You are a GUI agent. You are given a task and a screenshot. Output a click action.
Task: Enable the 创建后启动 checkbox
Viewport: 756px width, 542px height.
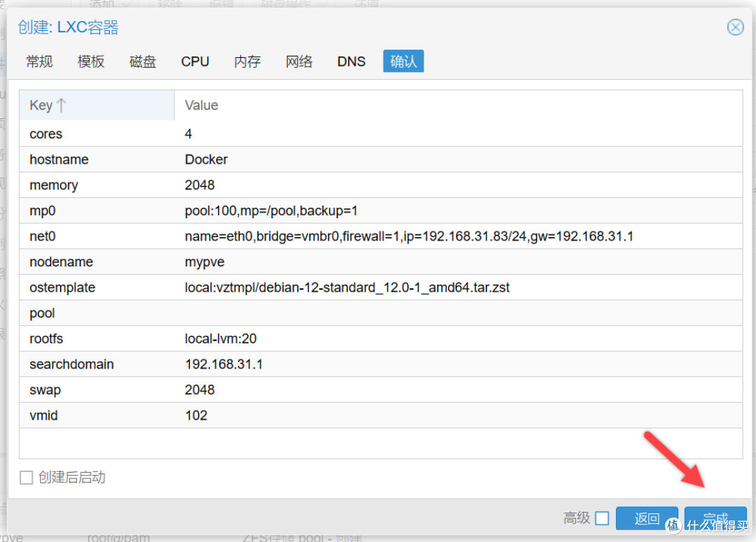coord(27,478)
